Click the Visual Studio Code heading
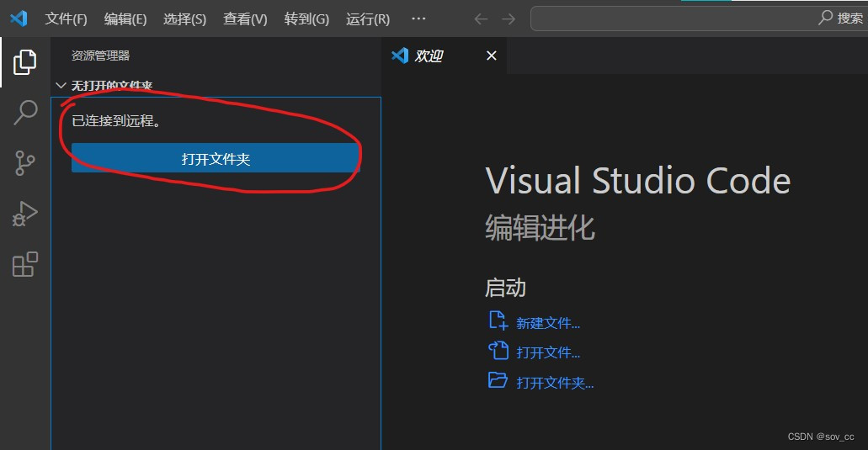Screen dimensions: 868x450 pyautogui.click(x=637, y=180)
